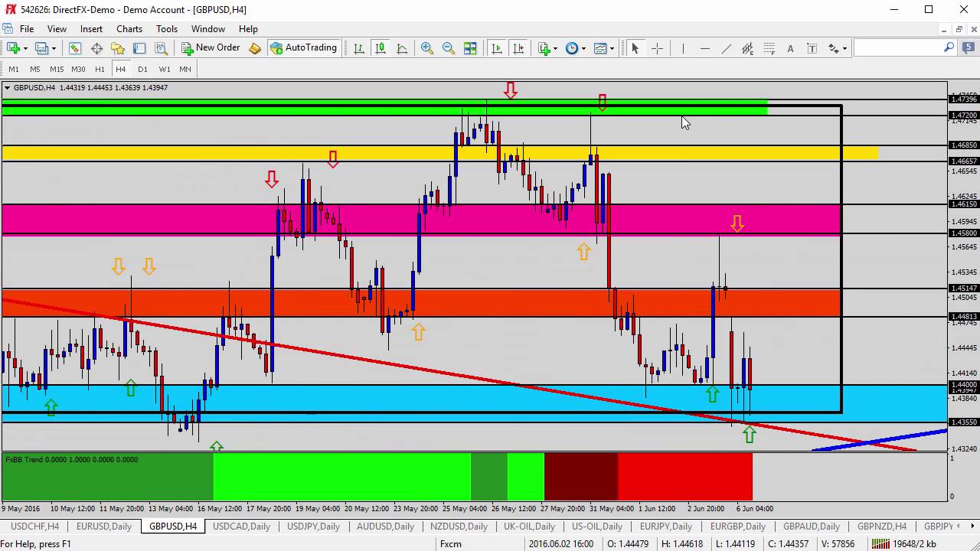Switch chart to line chart

click(x=402, y=48)
